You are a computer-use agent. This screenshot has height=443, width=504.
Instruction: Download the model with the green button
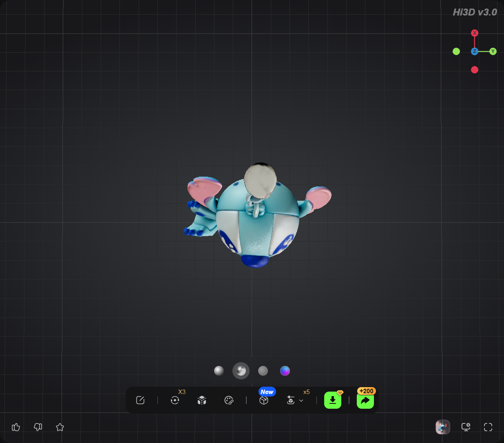point(333,400)
